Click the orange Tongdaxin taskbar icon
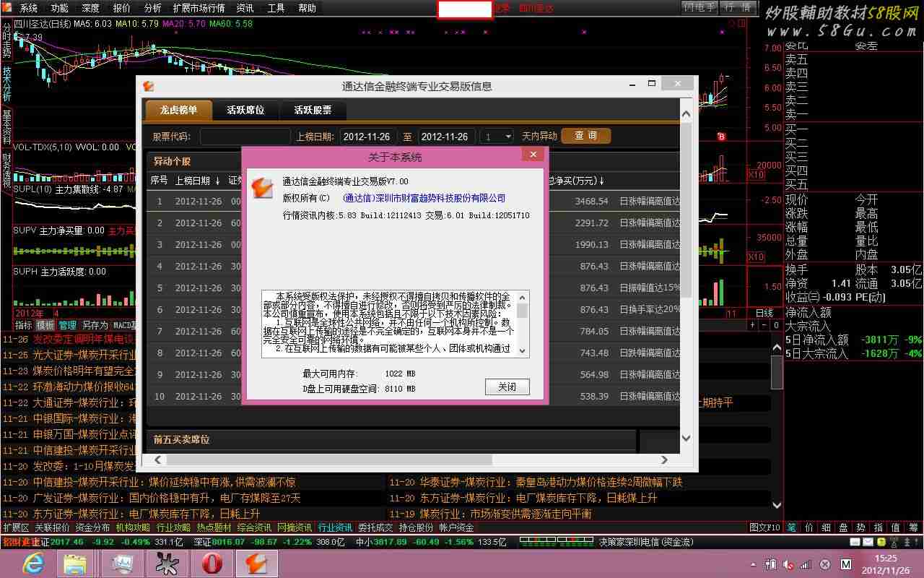This screenshot has height=578, width=924. 257,563
